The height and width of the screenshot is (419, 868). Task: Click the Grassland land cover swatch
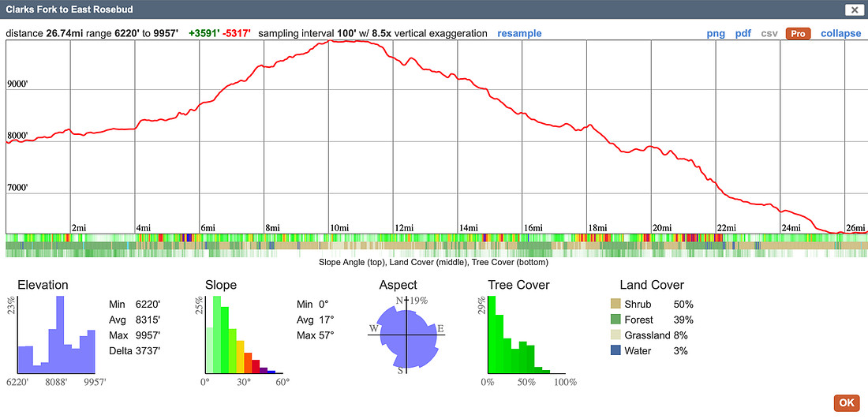(615, 335)
